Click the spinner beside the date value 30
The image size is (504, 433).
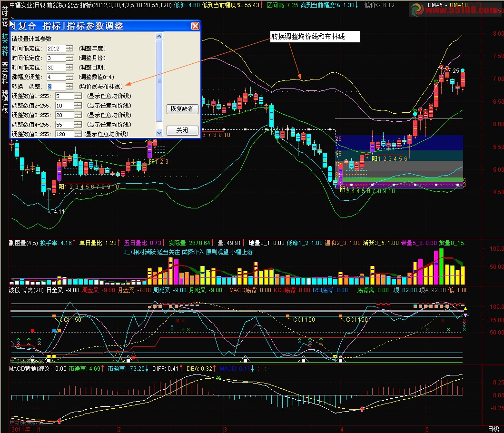70,68
